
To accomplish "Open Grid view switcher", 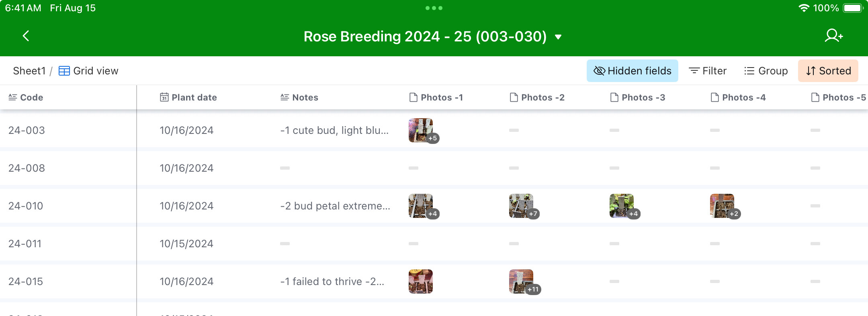I will pos(89,71).
